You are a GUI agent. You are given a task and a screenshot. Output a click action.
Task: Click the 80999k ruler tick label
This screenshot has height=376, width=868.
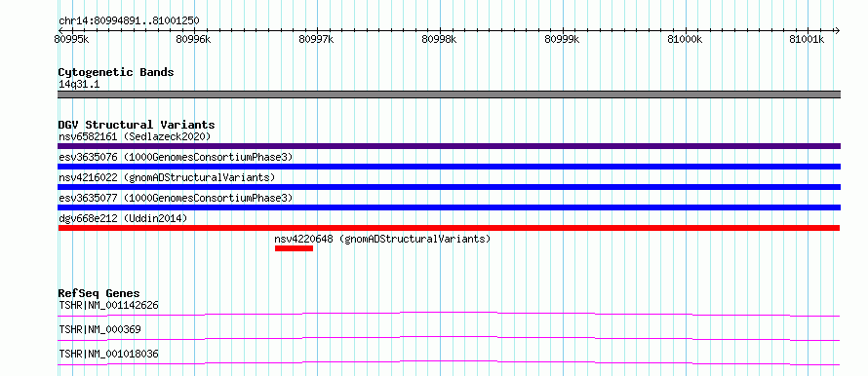(x=563, y=39)
